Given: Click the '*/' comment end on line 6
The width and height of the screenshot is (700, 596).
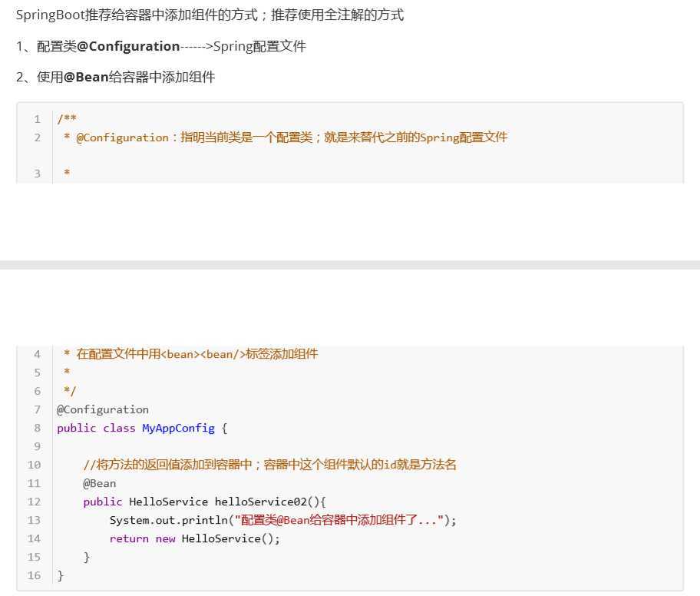Looking at the screenshot, I should click(x=70, y=391).
